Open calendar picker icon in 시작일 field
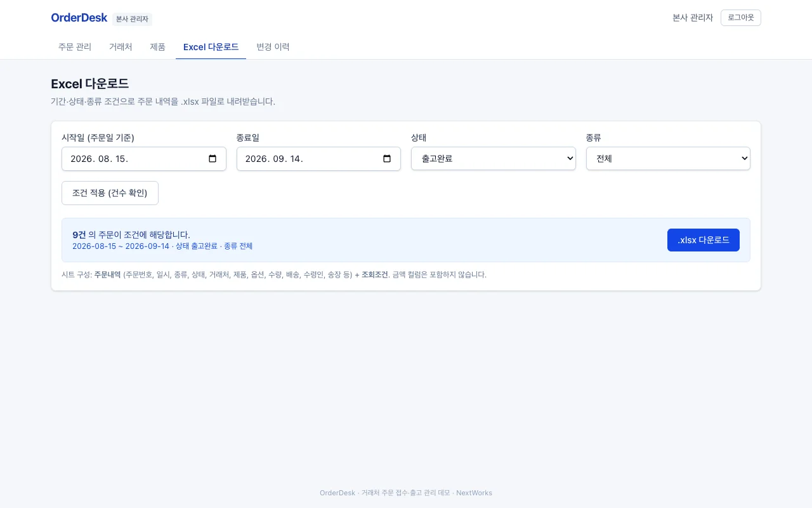 coord(213,159)
